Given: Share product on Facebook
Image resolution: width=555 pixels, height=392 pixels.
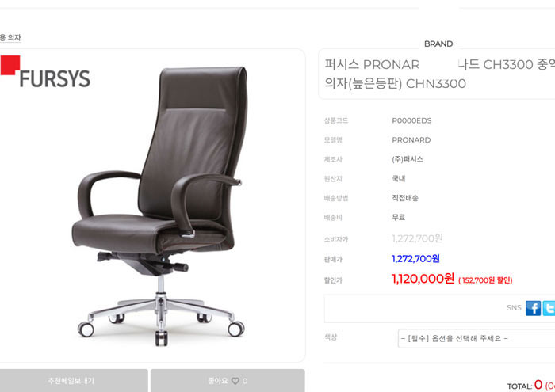Looking at the screenshot, I should [533, 308].
